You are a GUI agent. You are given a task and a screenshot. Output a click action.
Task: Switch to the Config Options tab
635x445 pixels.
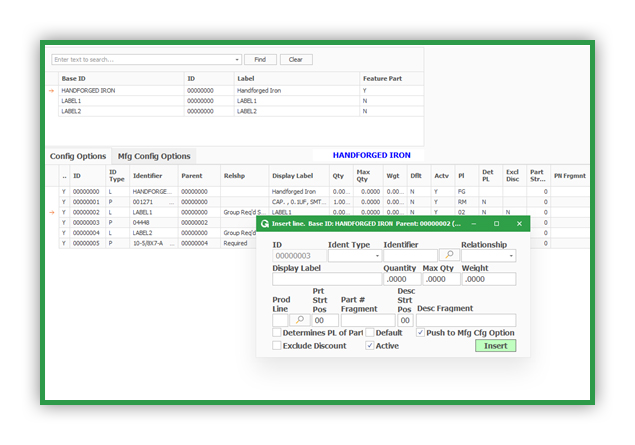click(78, 156)
